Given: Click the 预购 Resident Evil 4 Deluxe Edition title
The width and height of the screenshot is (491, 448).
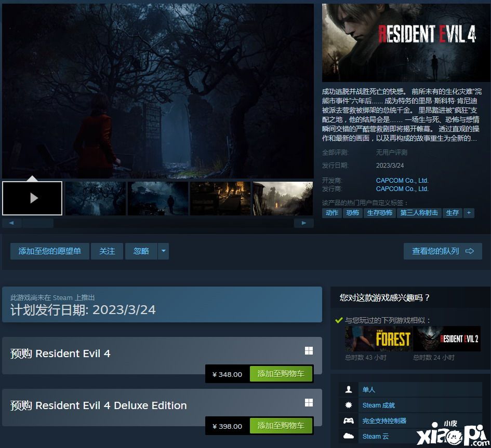Looking at the screenshot, I should coord(98,406).
